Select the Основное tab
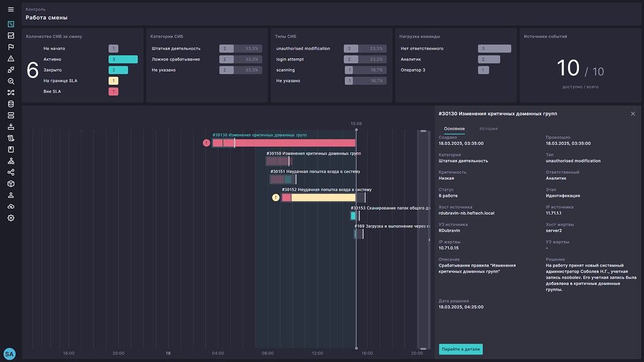The image size is (644, 362). pos(454,129)
